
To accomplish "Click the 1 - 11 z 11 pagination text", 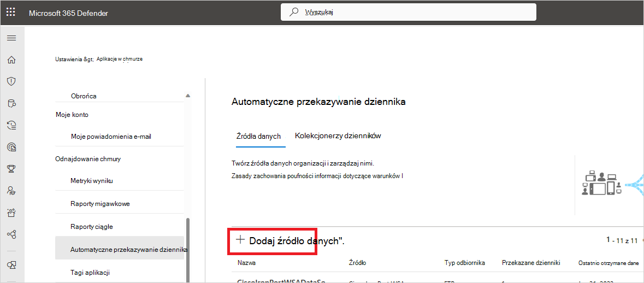I will point(622,240).
